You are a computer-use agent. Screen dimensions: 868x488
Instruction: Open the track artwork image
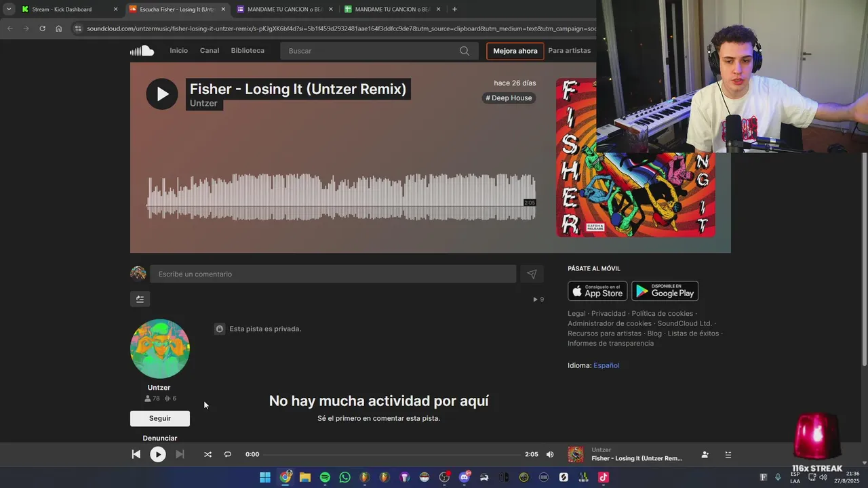635,157
